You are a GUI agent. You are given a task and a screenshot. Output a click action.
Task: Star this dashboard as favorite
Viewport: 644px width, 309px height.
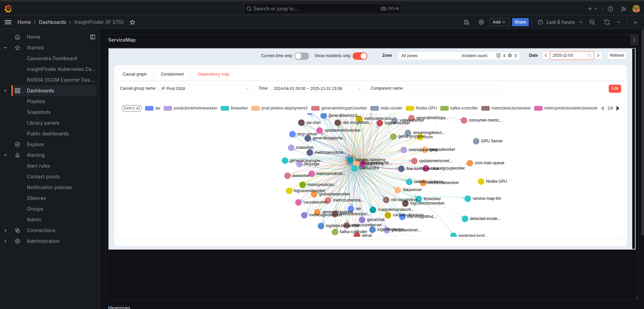click(x=132, y=22)
